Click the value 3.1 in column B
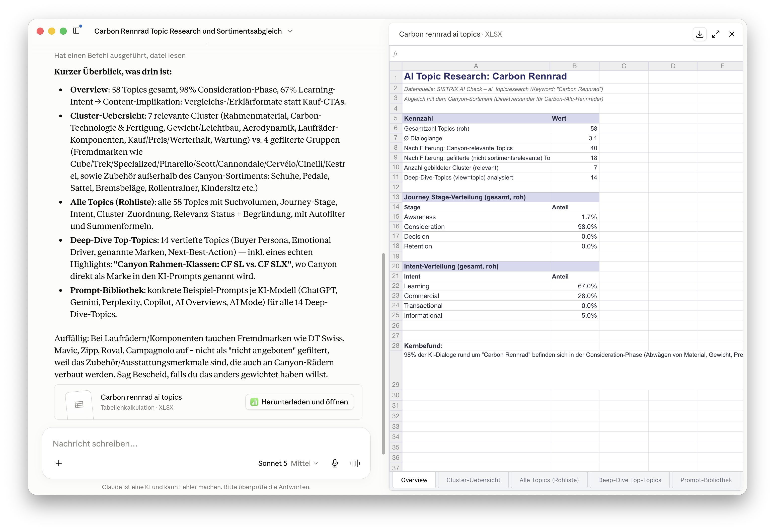The height and width of the screenshot is (532, 775). 574,138
